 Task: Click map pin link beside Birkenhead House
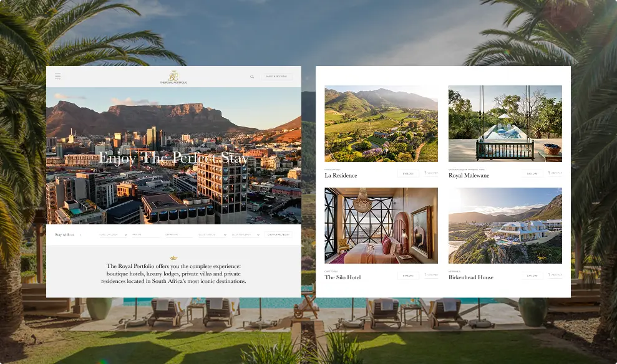click(x=555, y=275)
